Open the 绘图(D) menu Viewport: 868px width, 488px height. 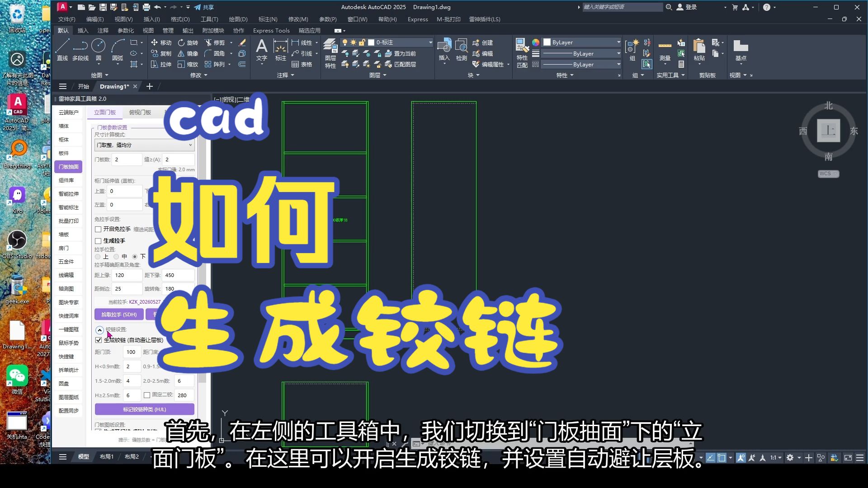pos(238,19)
